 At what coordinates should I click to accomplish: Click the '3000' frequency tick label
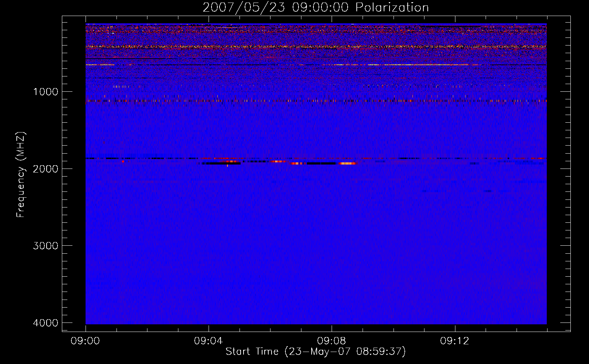(x=46, y=246)
